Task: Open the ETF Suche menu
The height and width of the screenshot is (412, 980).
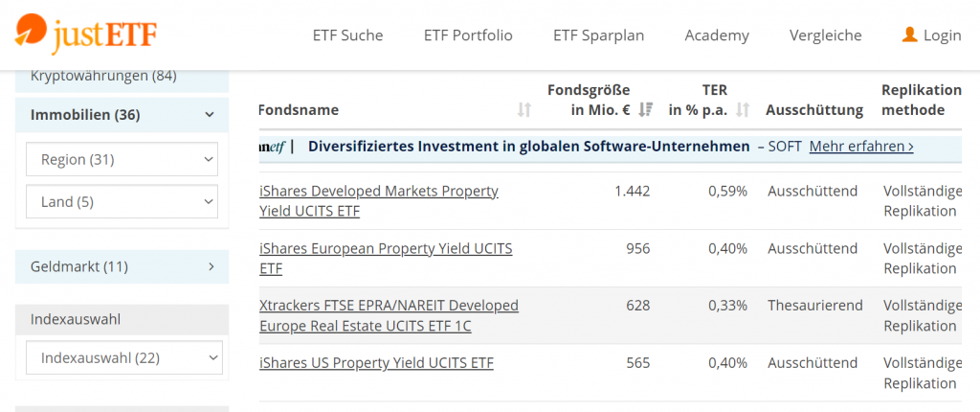Action: tap(347, 35)
